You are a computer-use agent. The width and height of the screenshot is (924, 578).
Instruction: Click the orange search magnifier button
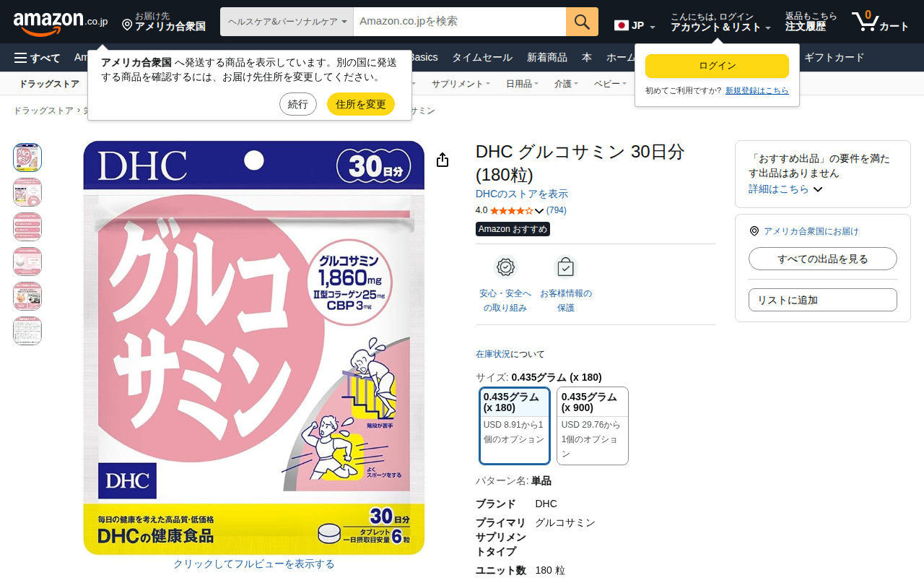click(x=582, y=22)
